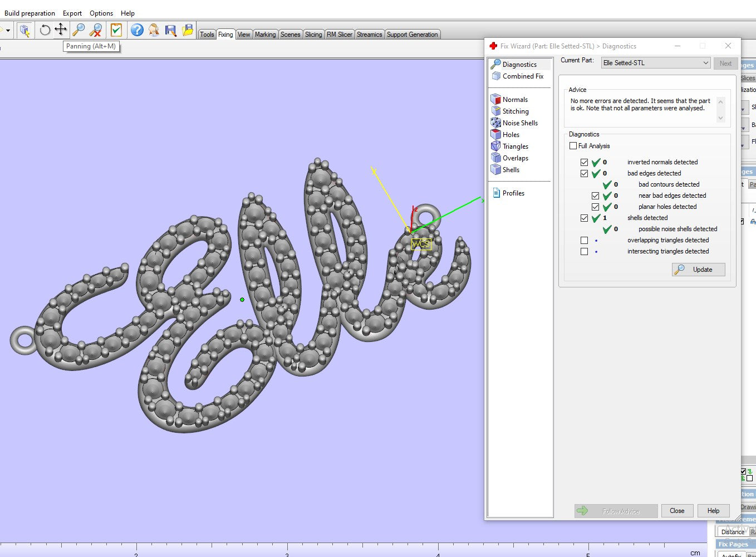
Task: Click the Rotate view icon
Action: 45,30
